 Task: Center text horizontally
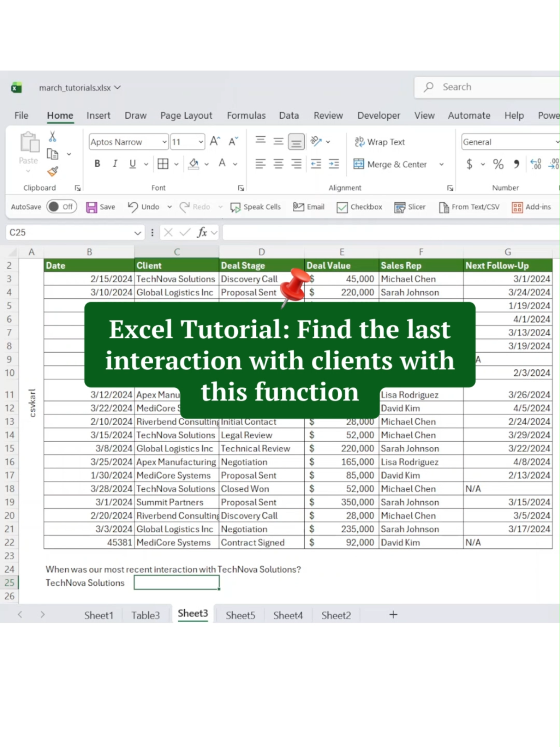[278, 164]
